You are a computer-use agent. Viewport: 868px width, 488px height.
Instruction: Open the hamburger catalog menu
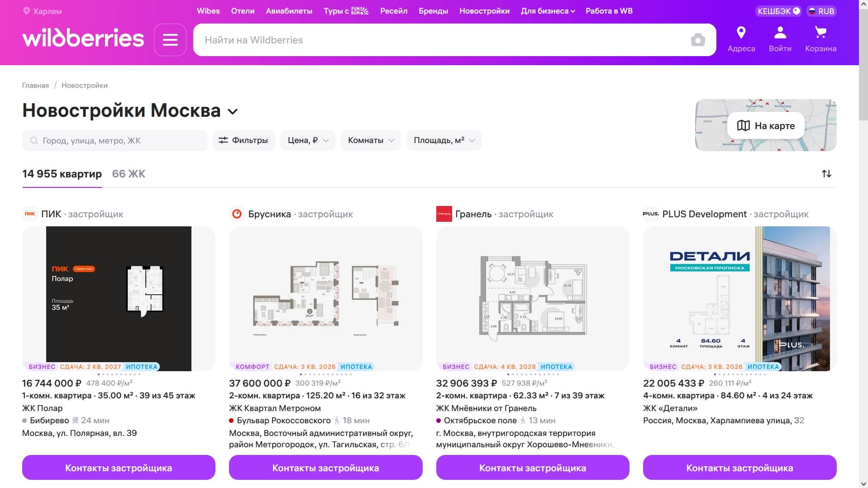(170, 40)
